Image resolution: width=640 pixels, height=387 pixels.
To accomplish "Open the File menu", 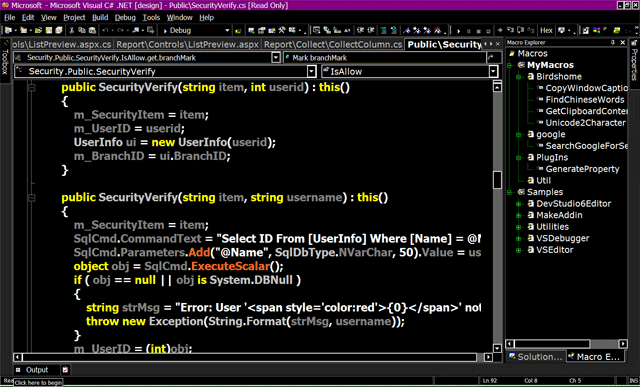I will click(x=9, y=18).
